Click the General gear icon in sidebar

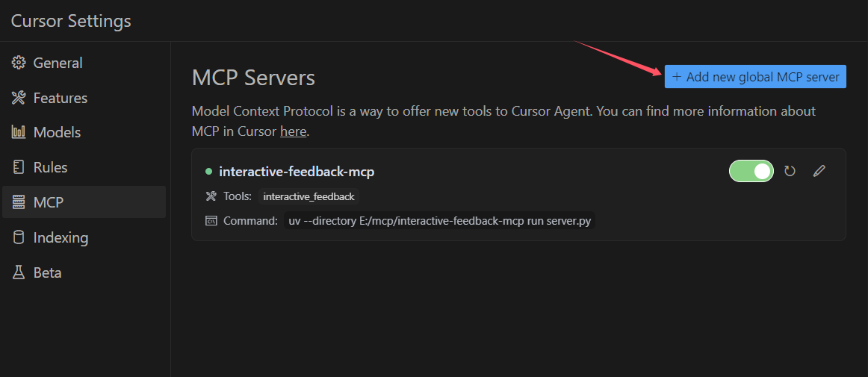(19, 63)
